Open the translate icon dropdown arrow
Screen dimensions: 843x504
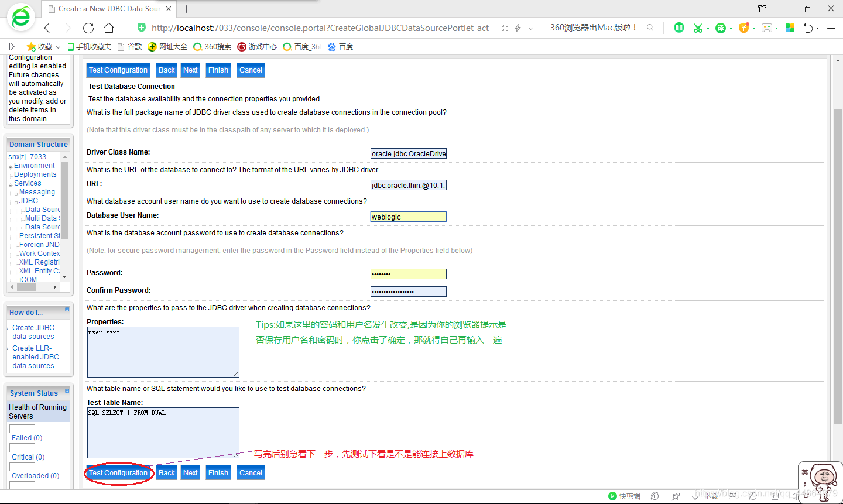point(731,28)
